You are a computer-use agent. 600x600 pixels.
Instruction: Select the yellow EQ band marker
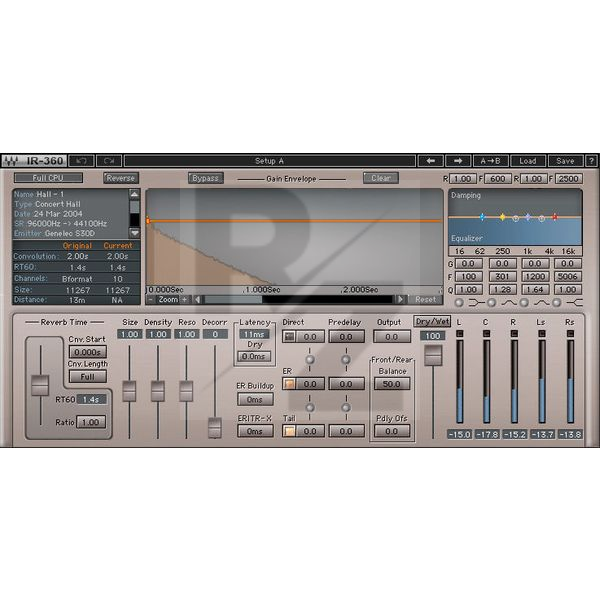502,217
